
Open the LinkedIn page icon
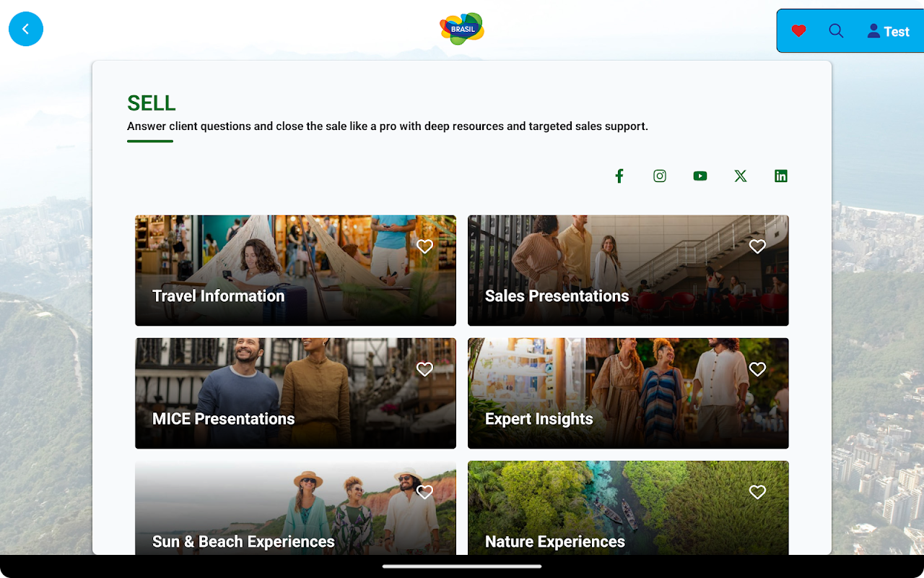781,176
